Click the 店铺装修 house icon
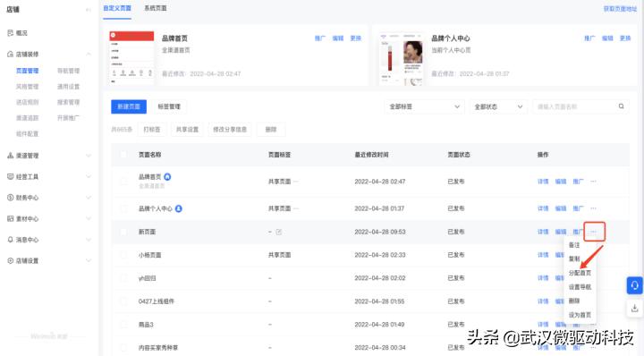This screenshot has width=644, height=356. tap(10, 55)
